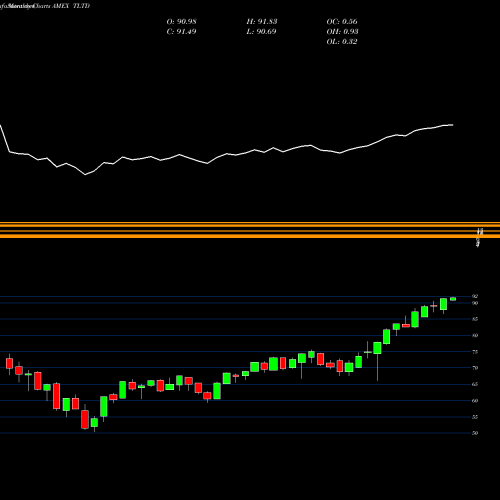Click the 90 price axis label
Viewport: 500px width, 500px height.
(475, 303)
